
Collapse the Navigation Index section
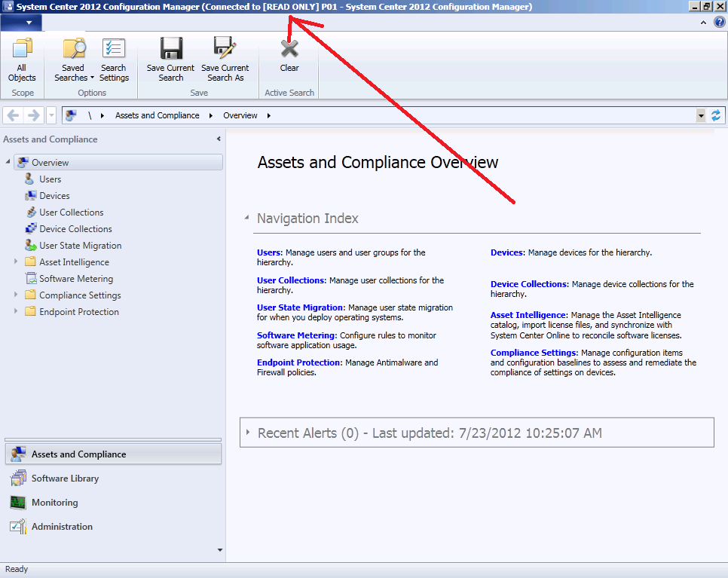coord(247,217)
